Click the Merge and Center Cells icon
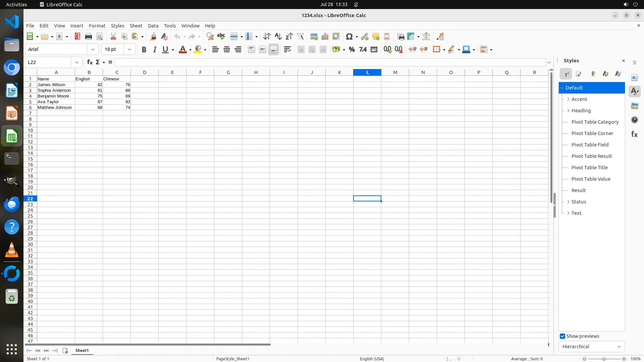 (301, 50)
